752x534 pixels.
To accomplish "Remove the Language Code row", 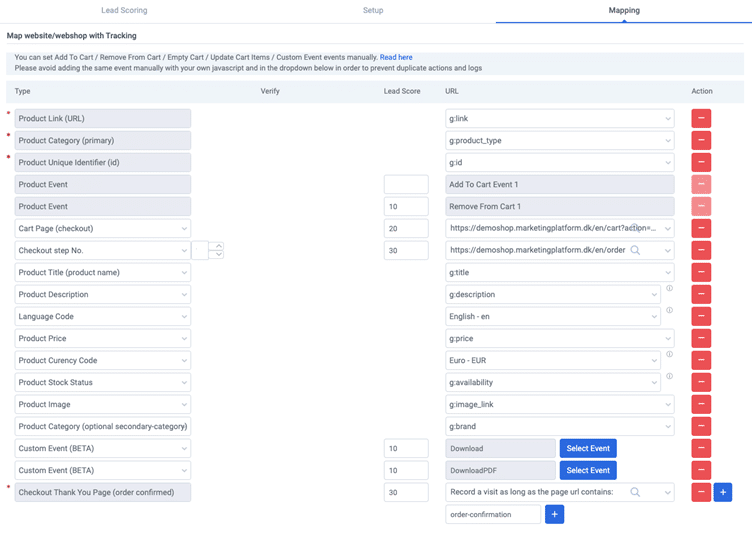I will tap(701, 317).
